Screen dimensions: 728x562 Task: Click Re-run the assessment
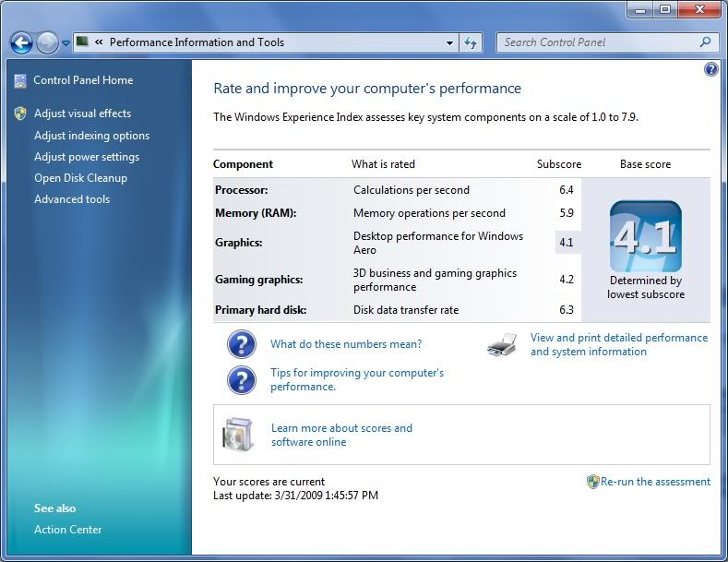pos(656,482)
